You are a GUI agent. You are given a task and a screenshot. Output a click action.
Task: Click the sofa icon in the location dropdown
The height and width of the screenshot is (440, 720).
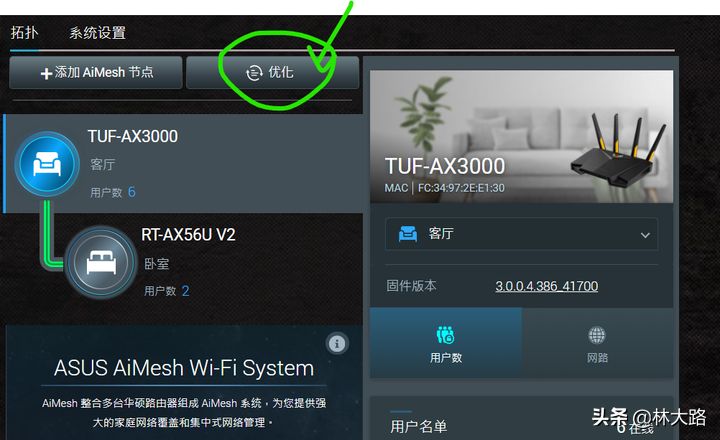click(408, 234)
